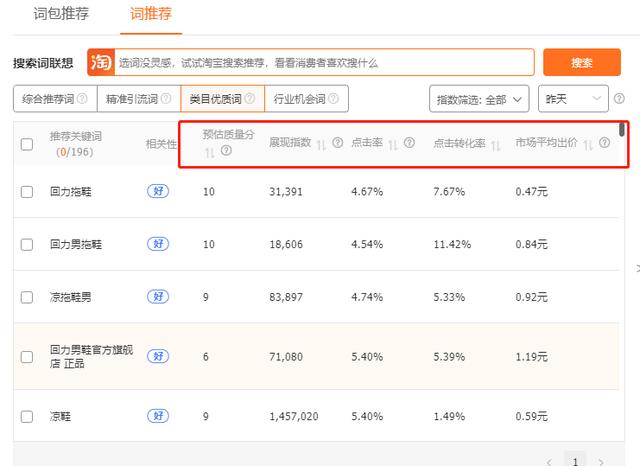640x466 pixels.
Task: Click 点击转化率 value 11.42%
Action: pos(452,244)
